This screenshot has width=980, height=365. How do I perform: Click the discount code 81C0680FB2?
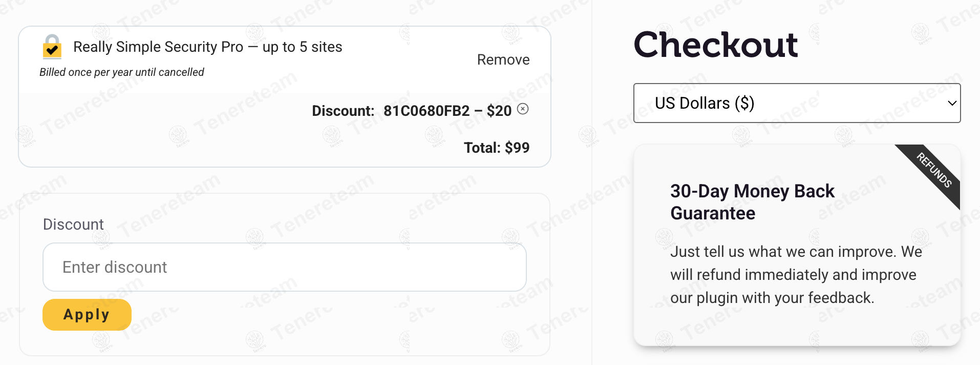(426, 111)
